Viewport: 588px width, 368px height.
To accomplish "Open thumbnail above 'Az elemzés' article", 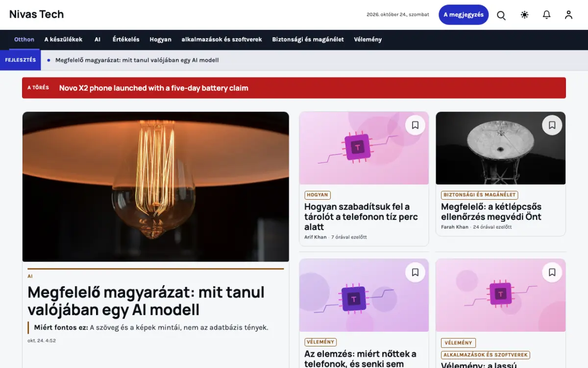I will tap(364, 295).
